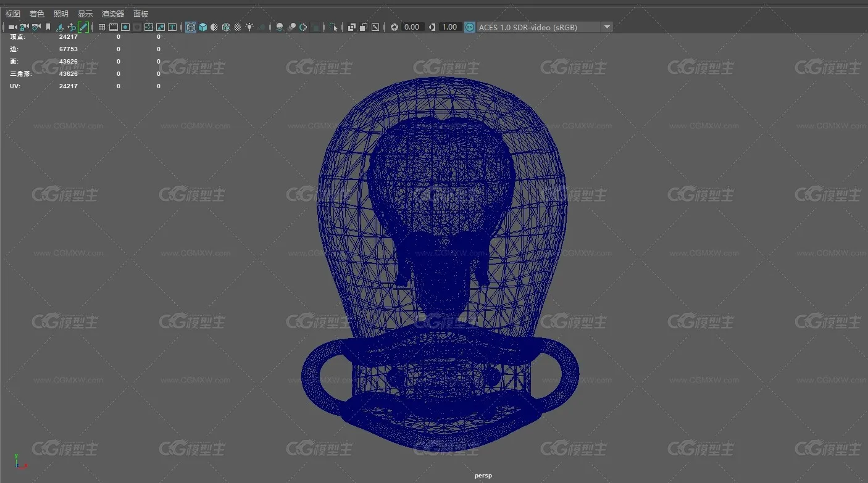The image size is (868, 483).
Task: Toggle Screen Space Ambient Occlusion icon
Action: (280, 27)
